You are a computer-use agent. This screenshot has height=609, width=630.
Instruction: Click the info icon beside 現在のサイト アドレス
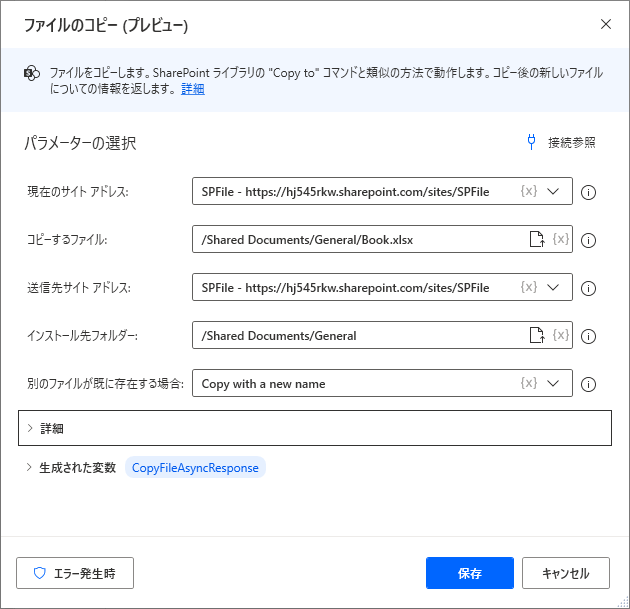588,192
